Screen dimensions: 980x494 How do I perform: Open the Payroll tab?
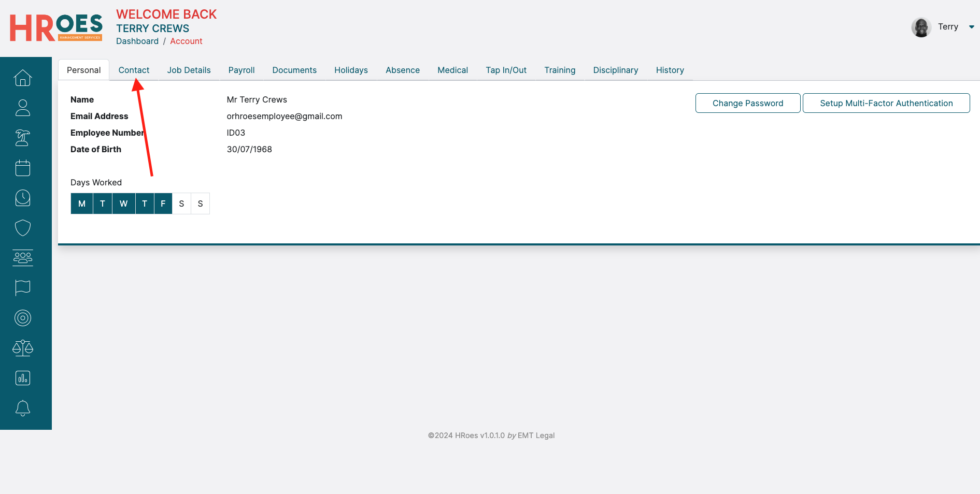click(x=242, y=70)
